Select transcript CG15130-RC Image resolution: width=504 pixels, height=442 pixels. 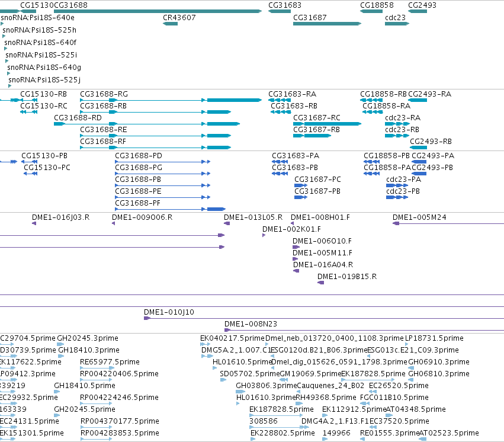click(28, 112)
